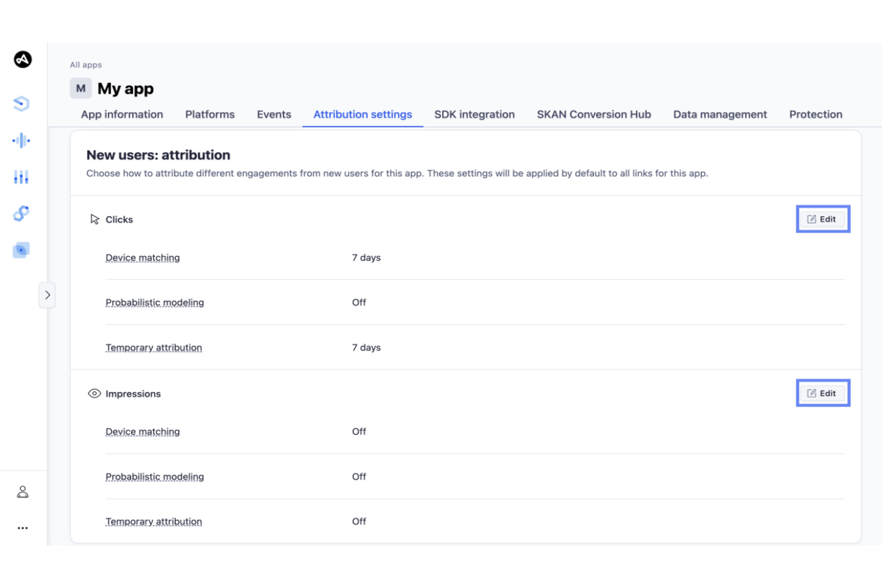Click the eye icon next to Impressions
This screenshot has width=882, height=588.
coord(94,393)
